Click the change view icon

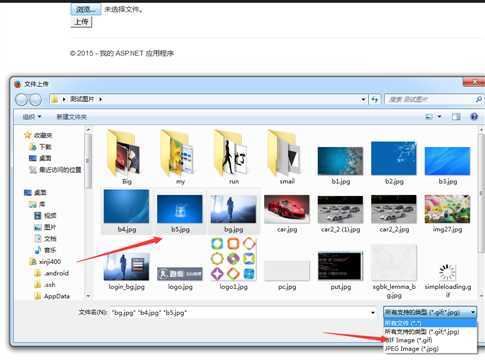click(429, 116)
